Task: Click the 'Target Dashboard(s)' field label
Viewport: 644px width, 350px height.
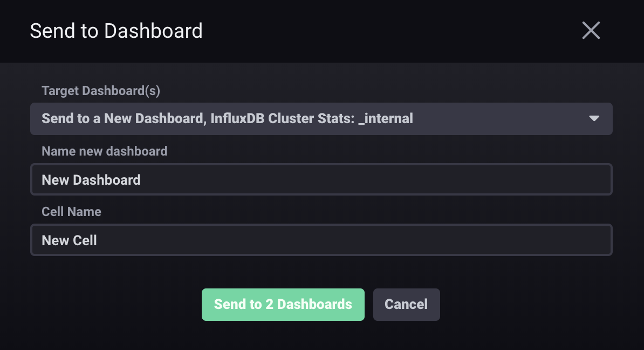Action: [x=101, y=91]
